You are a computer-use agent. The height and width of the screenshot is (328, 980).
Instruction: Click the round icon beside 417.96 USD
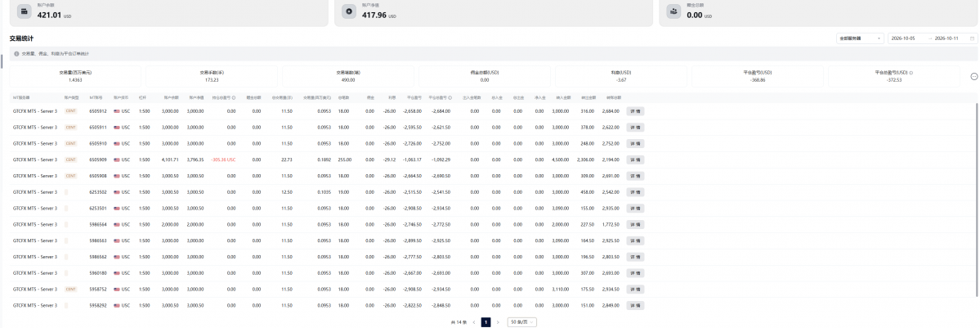(x=349, y=11)
